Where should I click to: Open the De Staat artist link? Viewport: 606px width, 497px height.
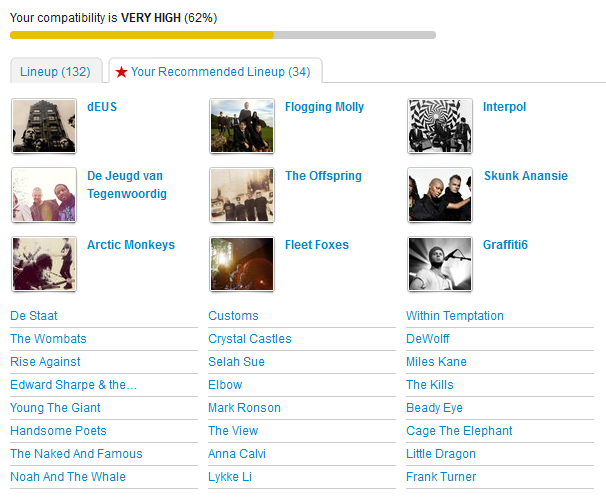(x=34, y=316)
